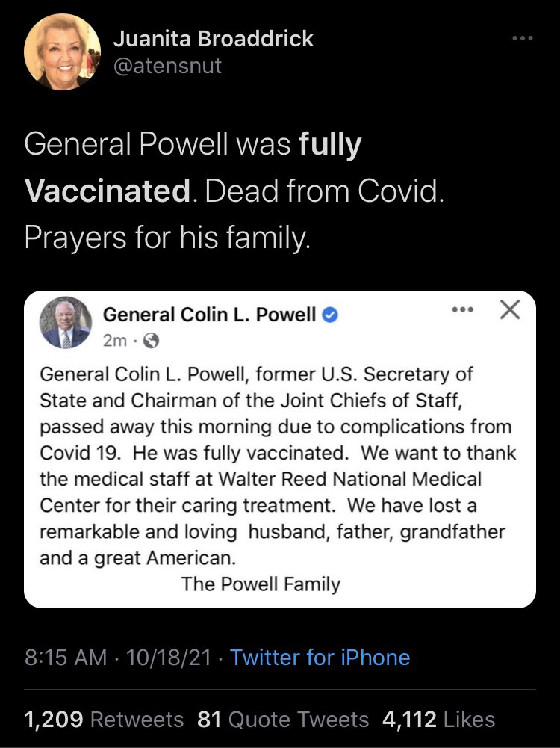Open Facebook post three-dot options
This screenshot has height=748, width=560.
462,309
